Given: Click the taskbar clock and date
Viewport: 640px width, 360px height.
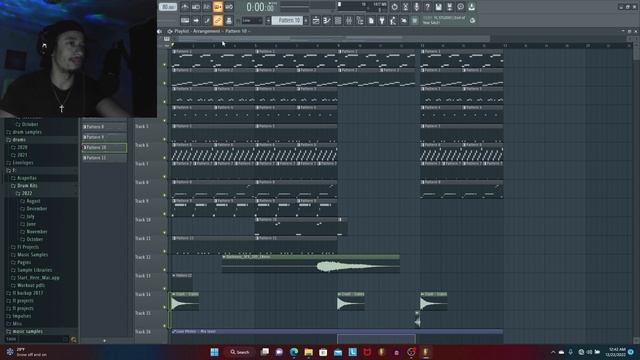Looking at the screenshot, I should pyautogui.click(x=616, y=352).
